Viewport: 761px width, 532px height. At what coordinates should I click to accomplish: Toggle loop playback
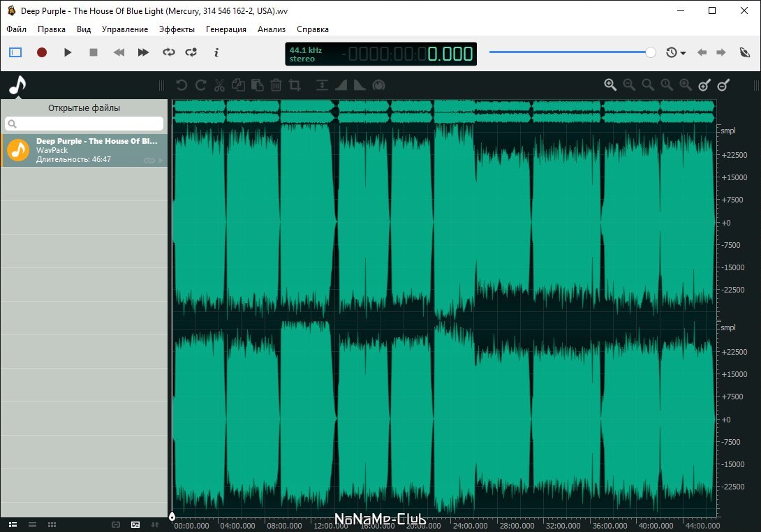(x=168, y=52)
